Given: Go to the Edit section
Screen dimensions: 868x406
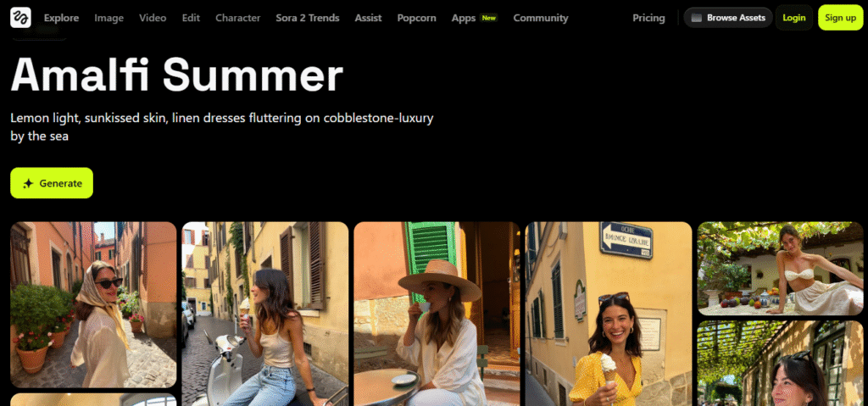Looking at the screenshot, I should (191, 18).
